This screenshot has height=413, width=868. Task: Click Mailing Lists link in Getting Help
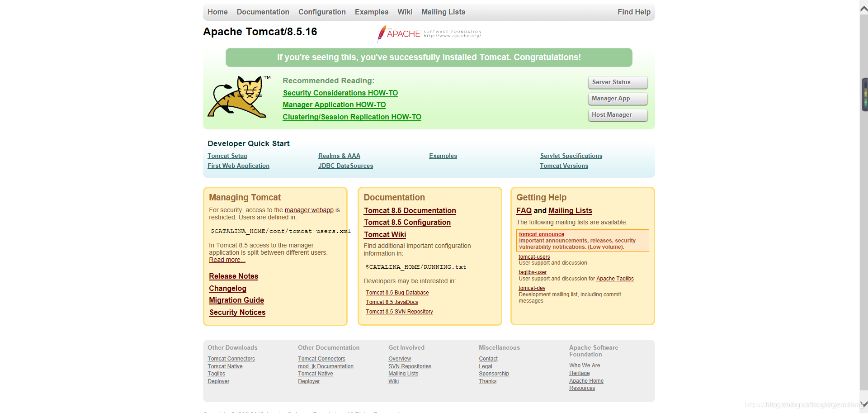coord(570,211)
